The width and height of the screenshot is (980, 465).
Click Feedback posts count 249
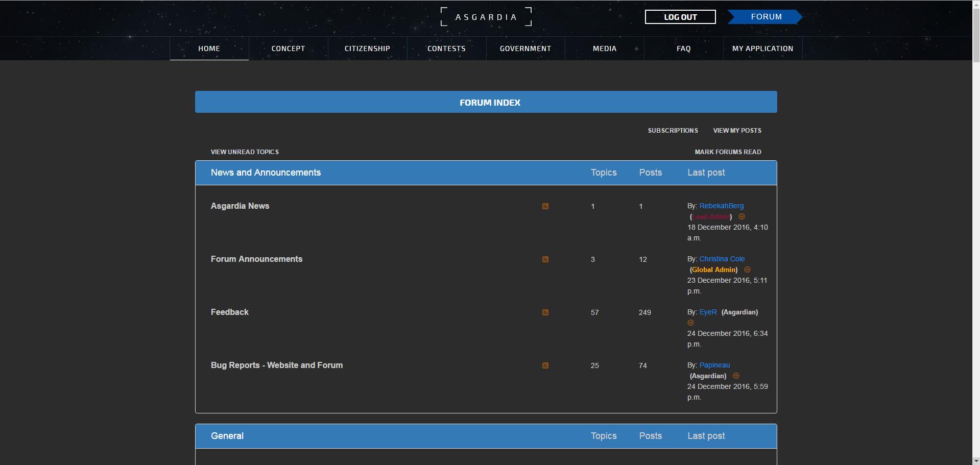[x=644, y=312]
